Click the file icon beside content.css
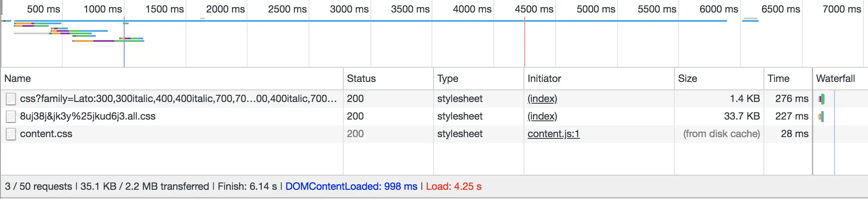The image size is (868, 199). click(10, 134)
